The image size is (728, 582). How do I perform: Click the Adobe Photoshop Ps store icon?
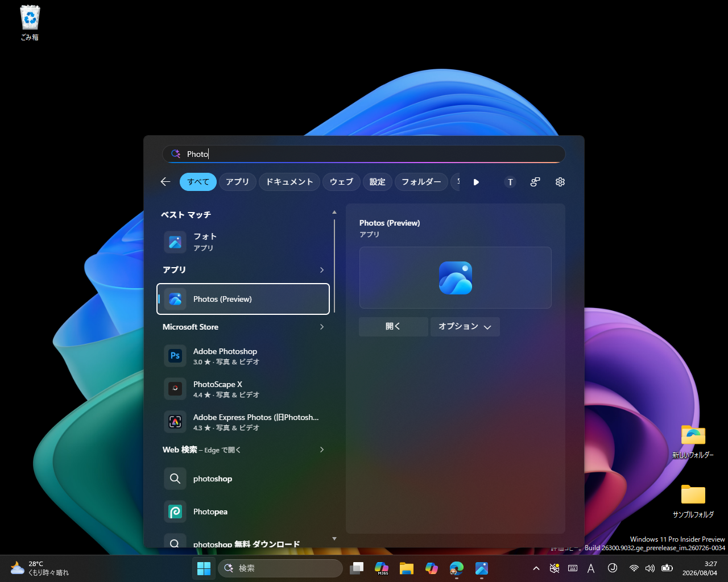tap(175, 356)
